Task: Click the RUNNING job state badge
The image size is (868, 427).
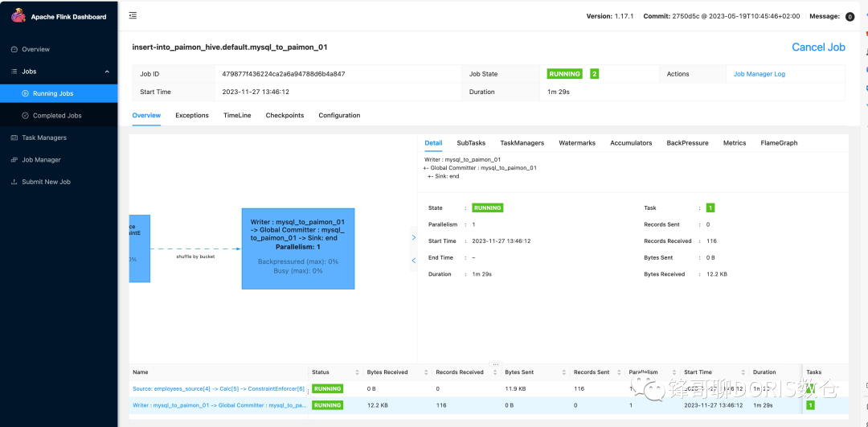Action: [x=564, y=74]
